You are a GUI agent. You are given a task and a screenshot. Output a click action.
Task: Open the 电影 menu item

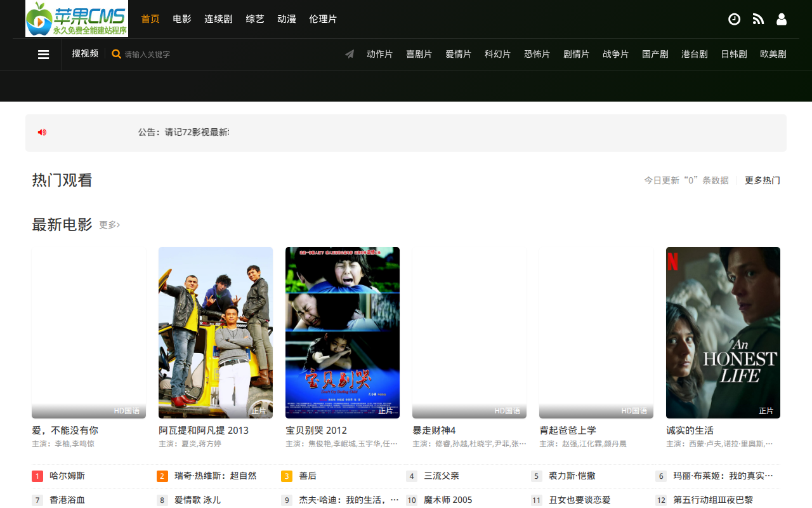coord(182,19)
